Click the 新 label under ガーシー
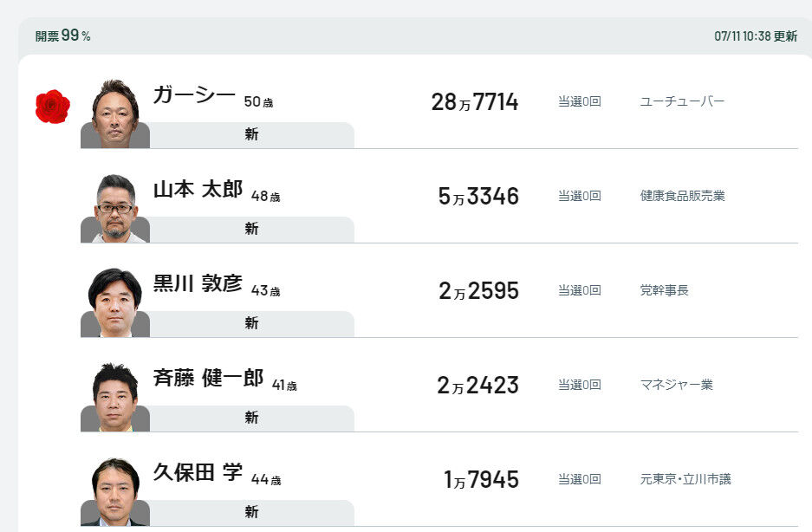The width and height of the screenshot is (812, 532). click(251, 134)
